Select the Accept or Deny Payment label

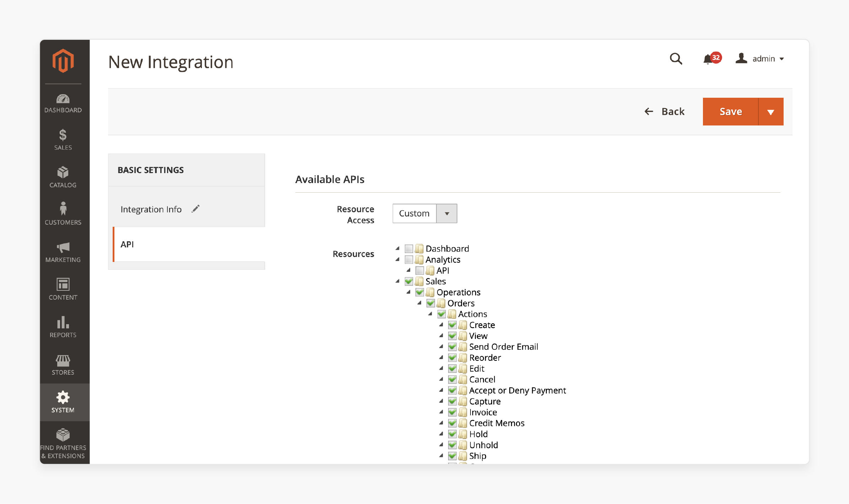click(517, 390)
